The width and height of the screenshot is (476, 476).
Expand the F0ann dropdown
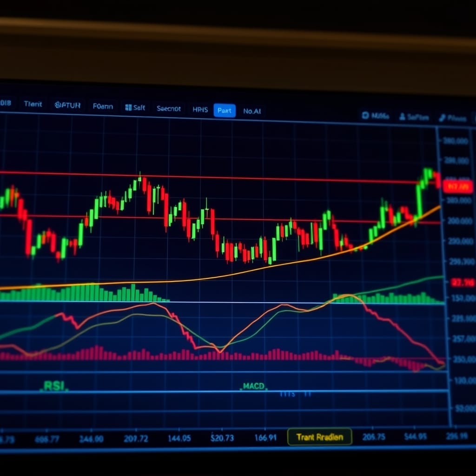[103, 106]
